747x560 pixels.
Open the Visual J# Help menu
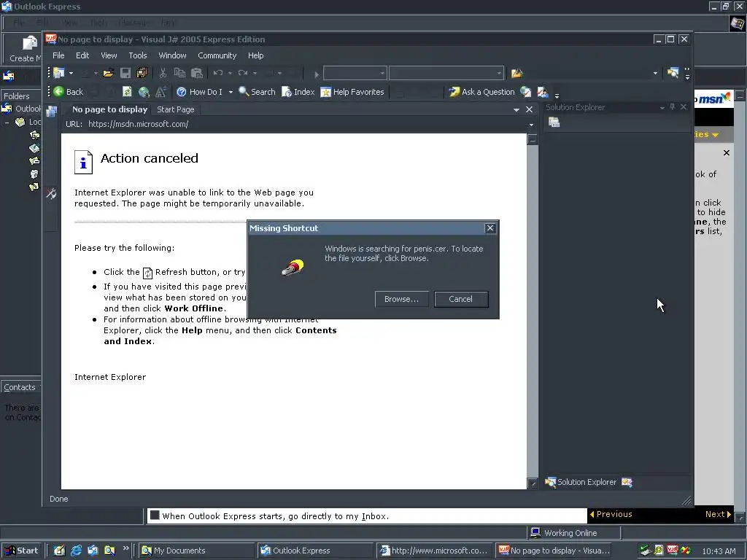(255, 55)
